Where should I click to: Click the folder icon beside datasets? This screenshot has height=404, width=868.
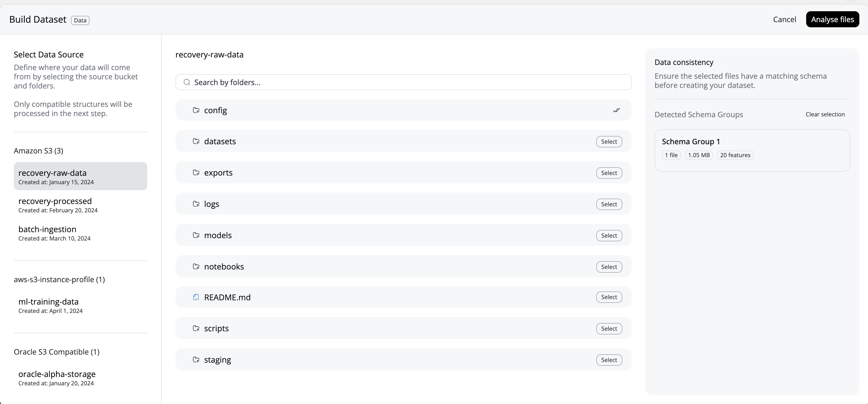[196, 141]
